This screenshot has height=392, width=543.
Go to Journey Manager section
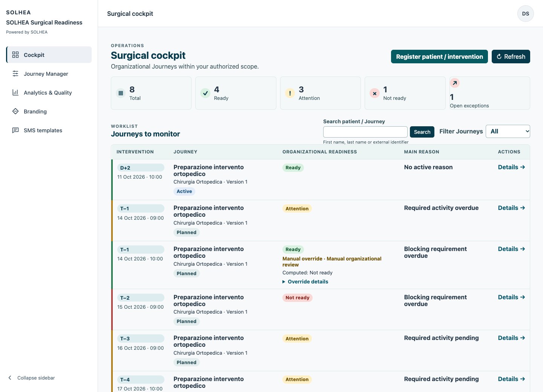(49, 73)
